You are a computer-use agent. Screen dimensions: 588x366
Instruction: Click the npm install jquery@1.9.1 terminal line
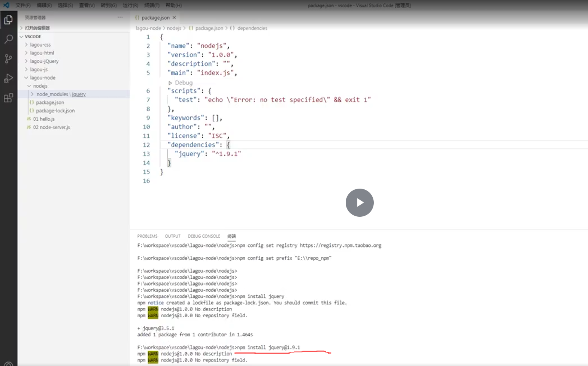pos(219,347)
